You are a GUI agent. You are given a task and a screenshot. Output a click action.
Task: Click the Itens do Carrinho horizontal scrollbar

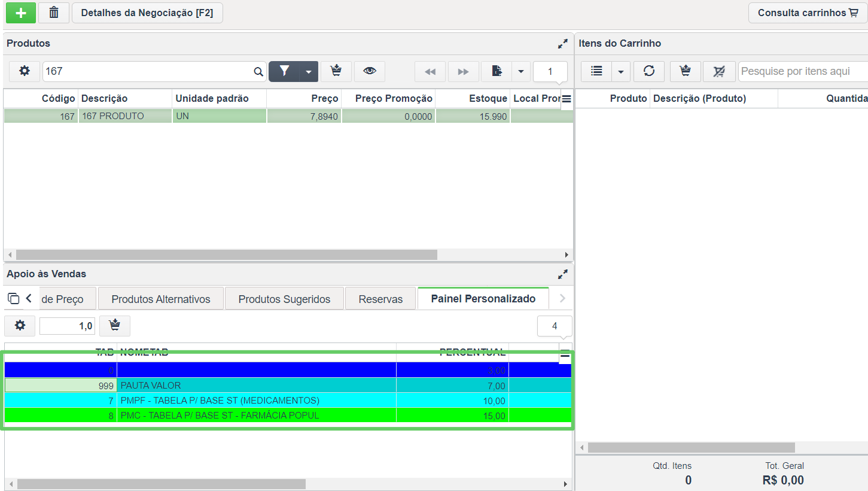[x=692, y=447]
